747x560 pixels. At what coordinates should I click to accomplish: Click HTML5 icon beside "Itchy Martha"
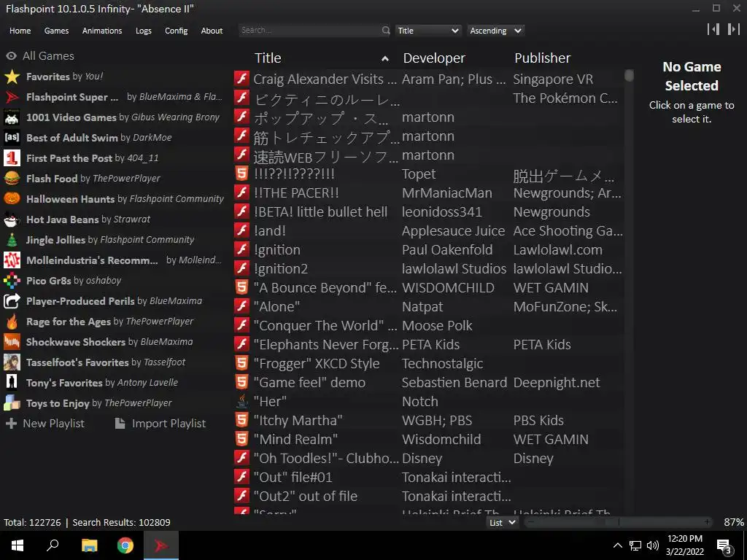242,420
